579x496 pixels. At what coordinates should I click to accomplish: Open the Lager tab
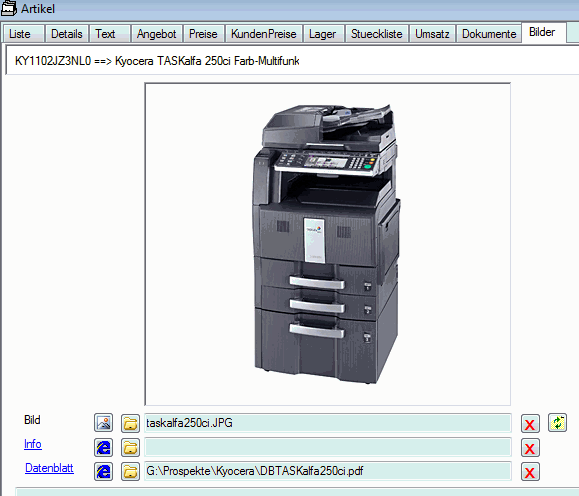pos(324,34)
